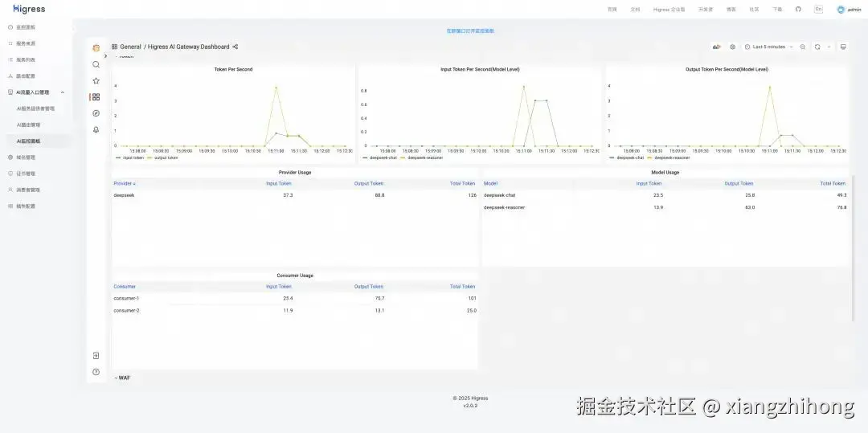Open 博客 link in top navigation
The image size is (868, 433).
tap(731, 10)
